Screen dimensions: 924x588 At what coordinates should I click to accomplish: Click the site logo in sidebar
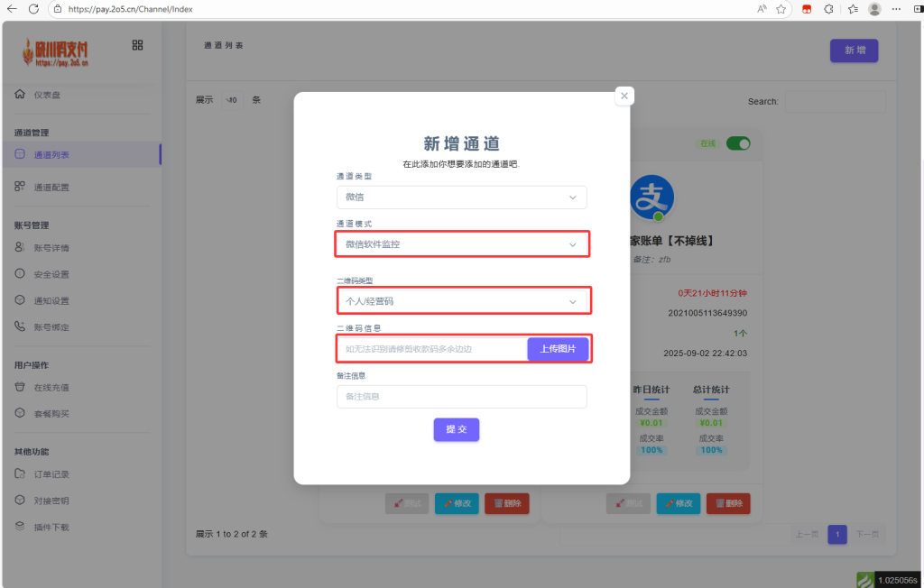pyautogui.click(x=56, y=52)
